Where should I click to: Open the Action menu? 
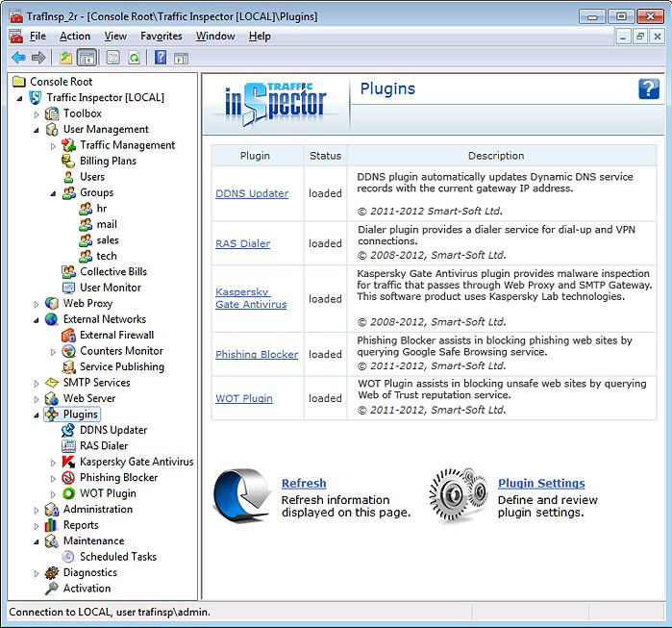point(75,36)
